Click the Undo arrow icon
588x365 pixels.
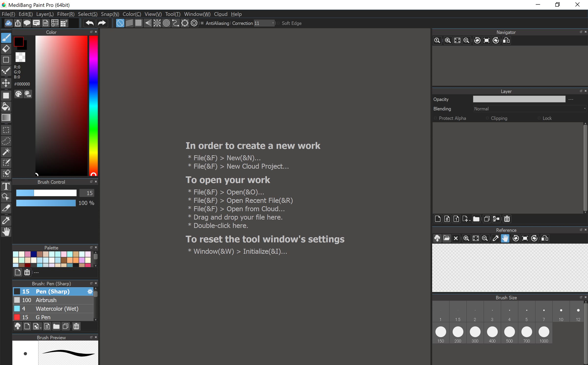pyautogui.click(x=89, y=23)
